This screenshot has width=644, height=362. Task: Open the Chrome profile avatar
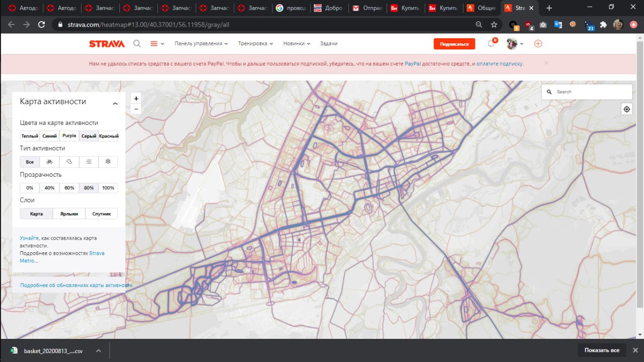tap(618, 24)
